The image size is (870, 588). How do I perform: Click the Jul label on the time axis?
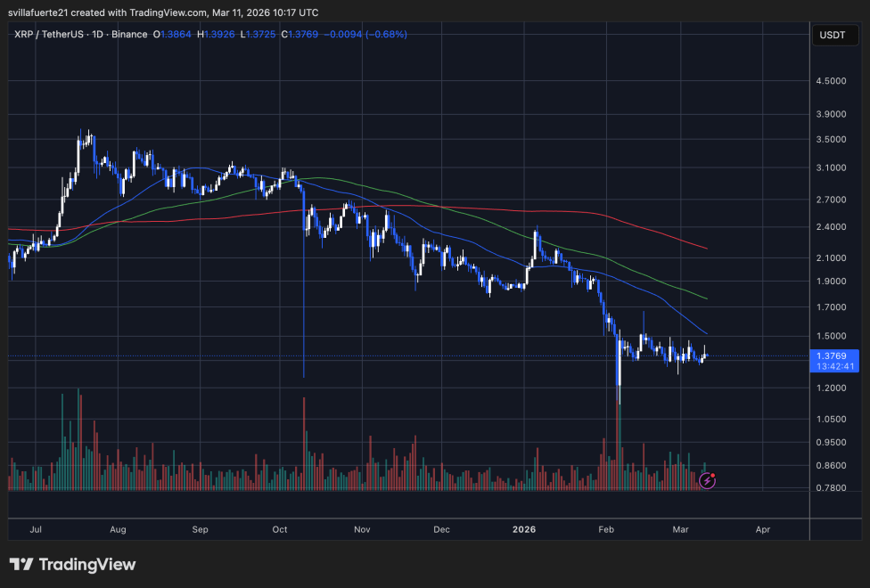click(36, 529)
